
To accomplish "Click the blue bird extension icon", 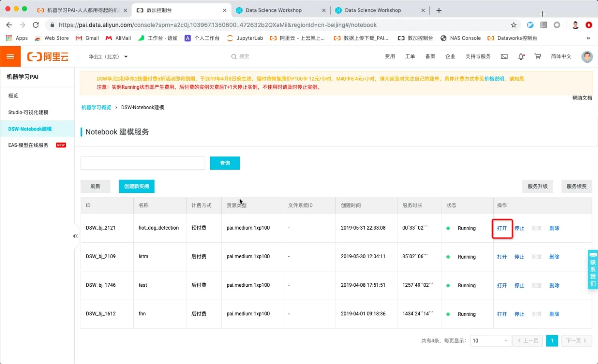I will [530, 25].
